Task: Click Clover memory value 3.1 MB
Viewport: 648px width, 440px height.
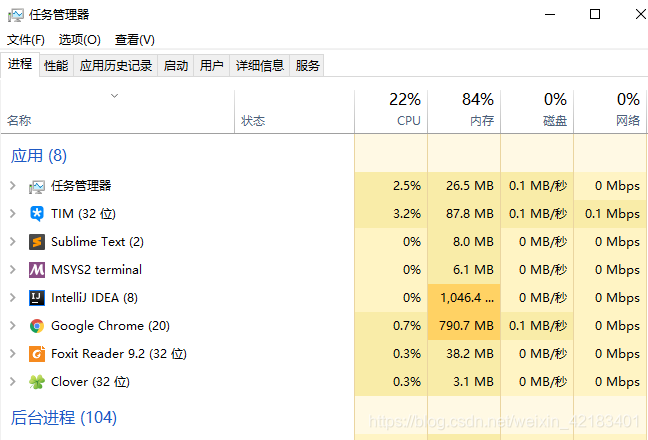Action: pyautogui.click(x=473, y=382)
